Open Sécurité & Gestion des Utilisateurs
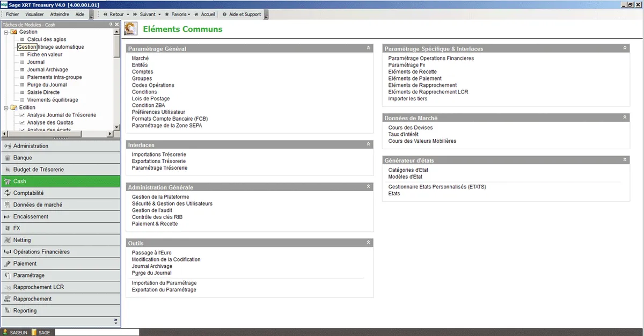 coord(172,203)
